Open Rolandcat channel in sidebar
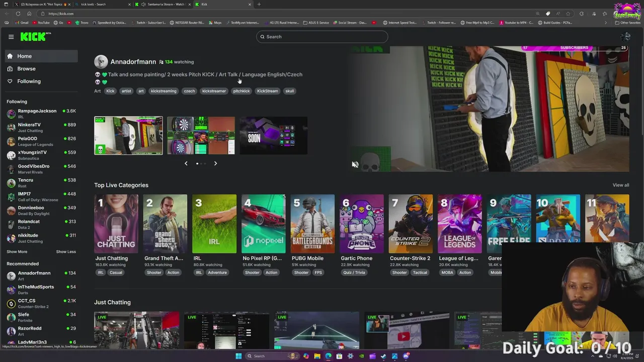This screenshot has height=362, width=644. click(41, 224)
